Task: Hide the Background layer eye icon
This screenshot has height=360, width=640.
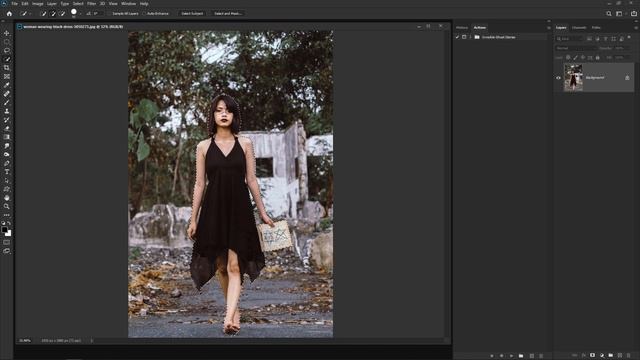Action: (x=558, y=78)
